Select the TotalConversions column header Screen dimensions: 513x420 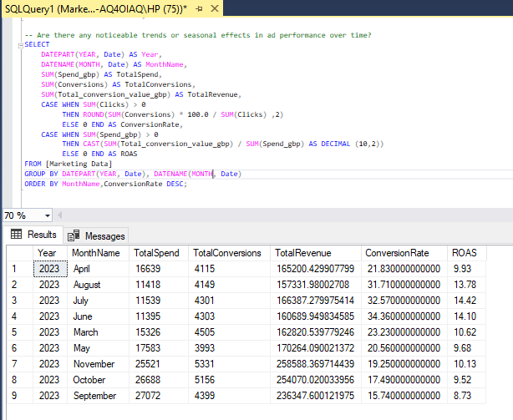tap(229, 253)
